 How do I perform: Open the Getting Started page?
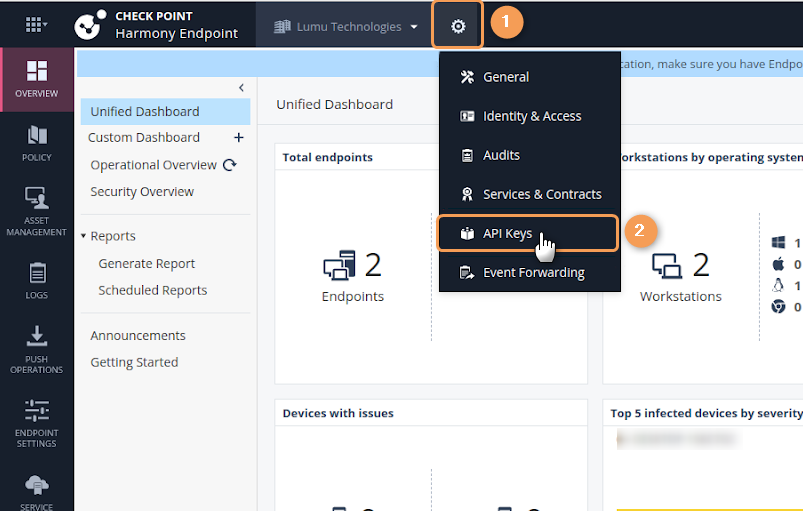(x=134, y=363)
